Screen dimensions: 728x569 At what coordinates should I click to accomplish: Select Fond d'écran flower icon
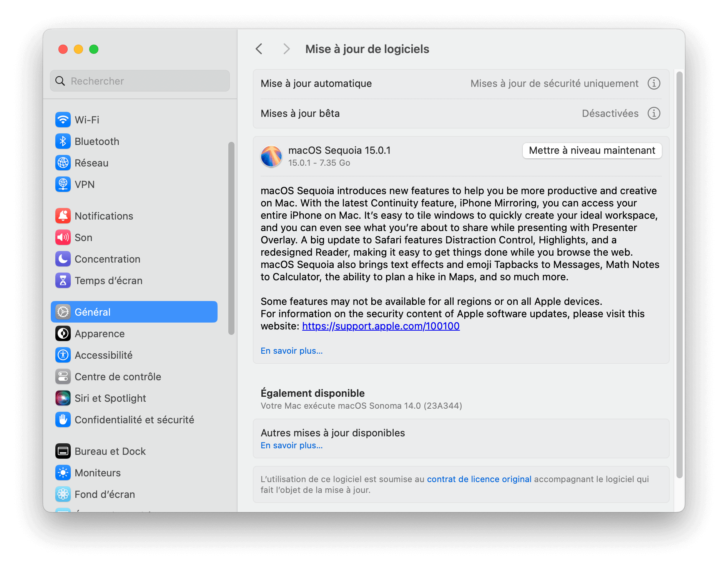pos(63,494)
